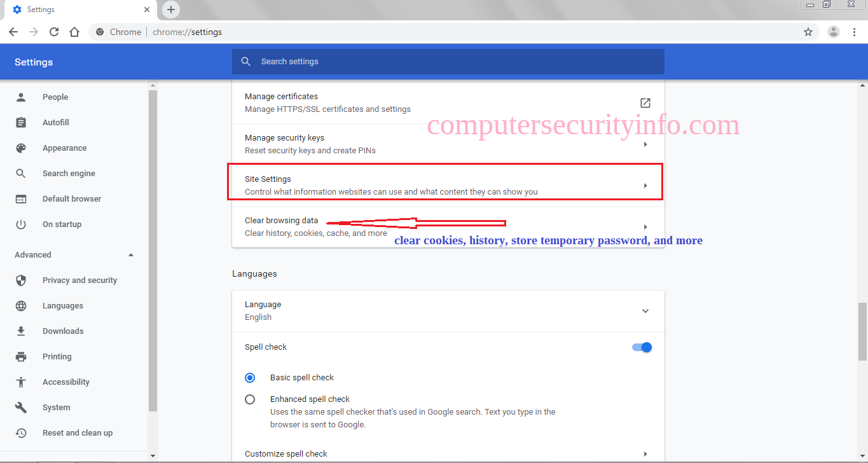Collapse the Advanced section arrow
This screenshot has width=868, height=463.
(x=131, y=255)
